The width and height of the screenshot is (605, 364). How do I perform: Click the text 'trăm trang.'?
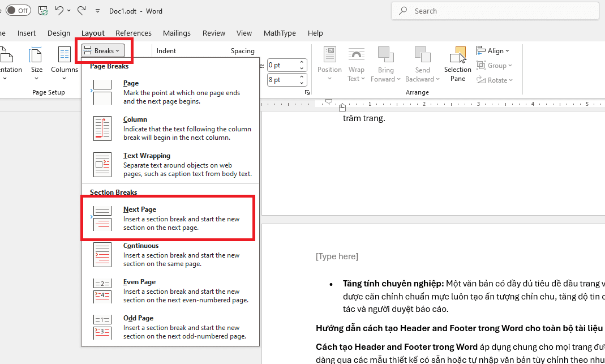[x=364, y=118]
